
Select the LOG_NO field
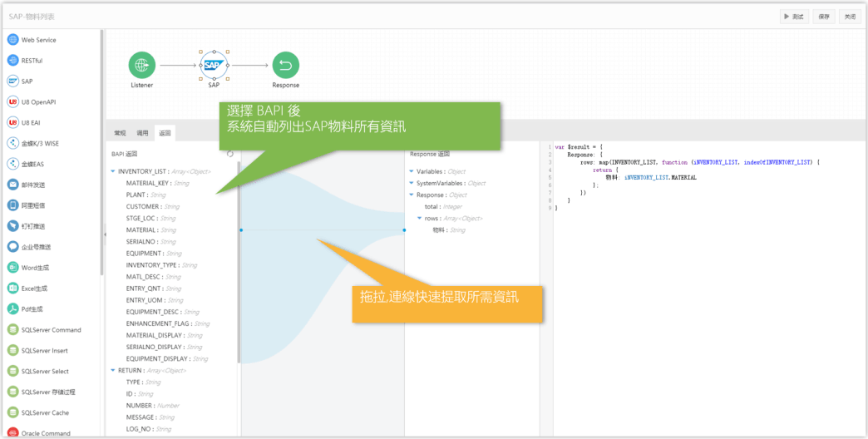click(148, 428)
